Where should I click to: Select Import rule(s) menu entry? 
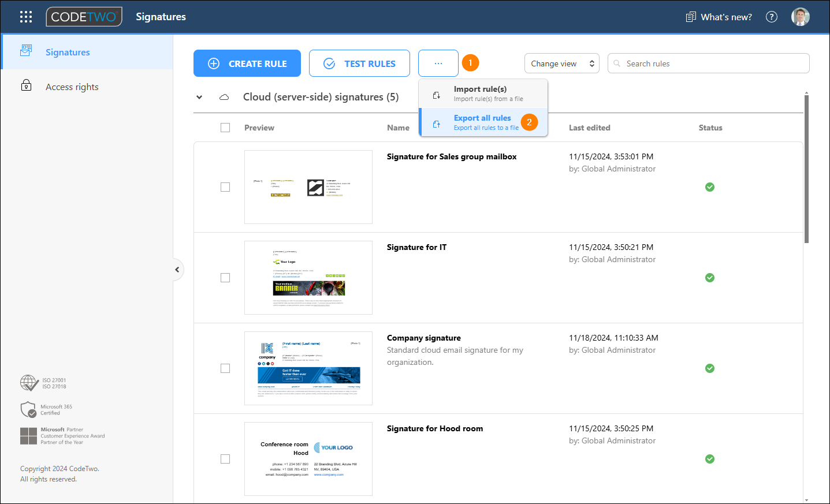tap(483, 94)
